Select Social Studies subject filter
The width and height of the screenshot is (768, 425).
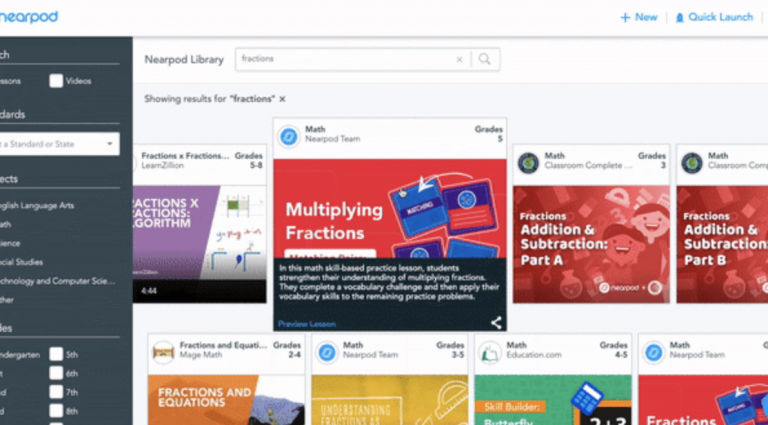pos(22,262)
